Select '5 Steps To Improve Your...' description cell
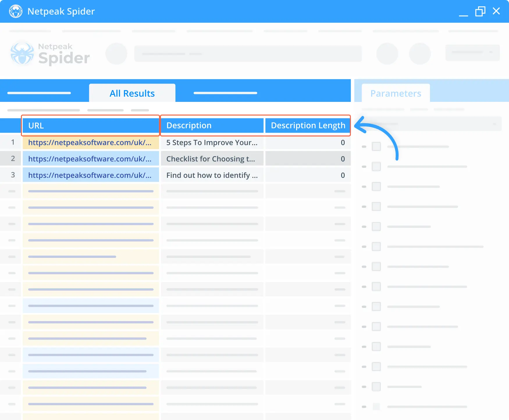Screen dimensions: 509x420 click(x=212, y=142)
